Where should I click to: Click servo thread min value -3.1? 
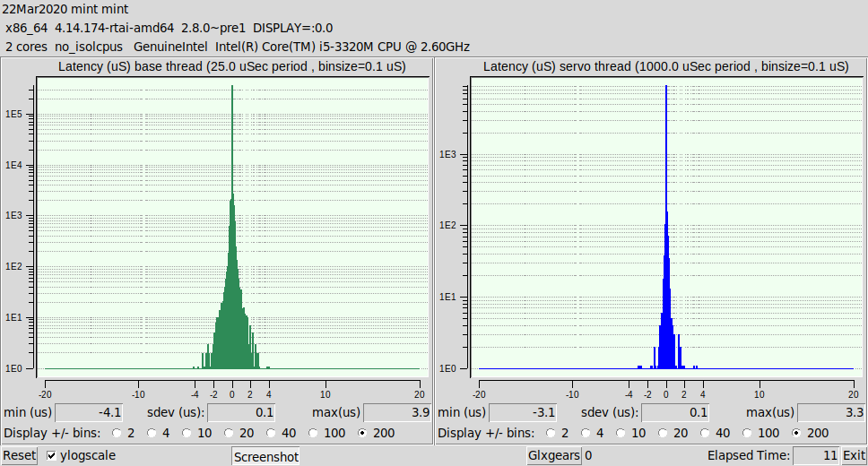click(523, 413)
